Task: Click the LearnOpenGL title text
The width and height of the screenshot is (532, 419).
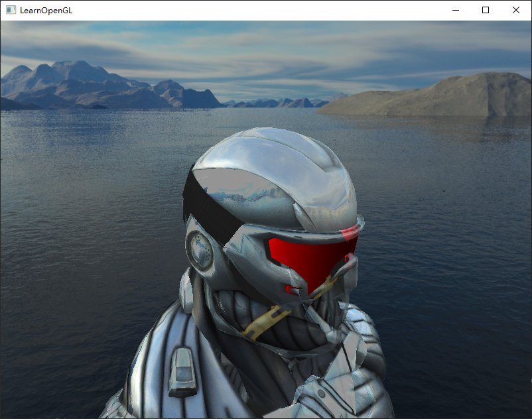Action: click(46, 11)
